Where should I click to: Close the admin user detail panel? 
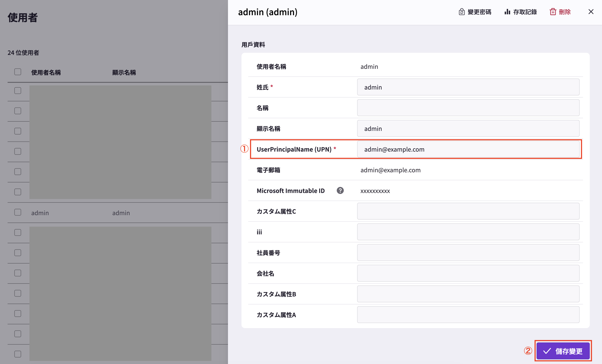591,12
